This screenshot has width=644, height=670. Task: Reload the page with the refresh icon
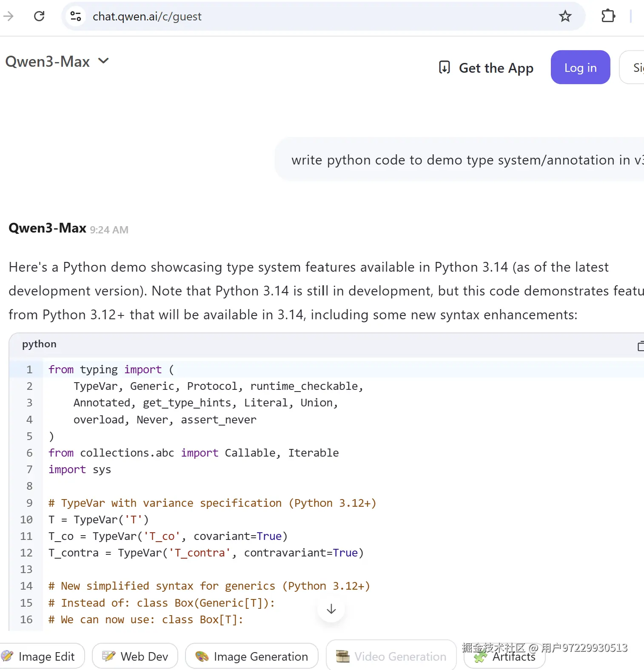pyautogui.click(x=39, y=16)
